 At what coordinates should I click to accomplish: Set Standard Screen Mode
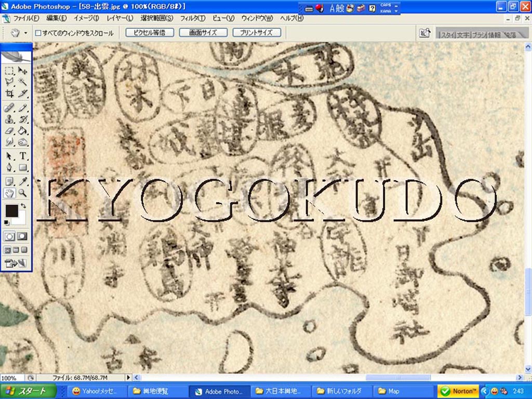coord(7,250)
